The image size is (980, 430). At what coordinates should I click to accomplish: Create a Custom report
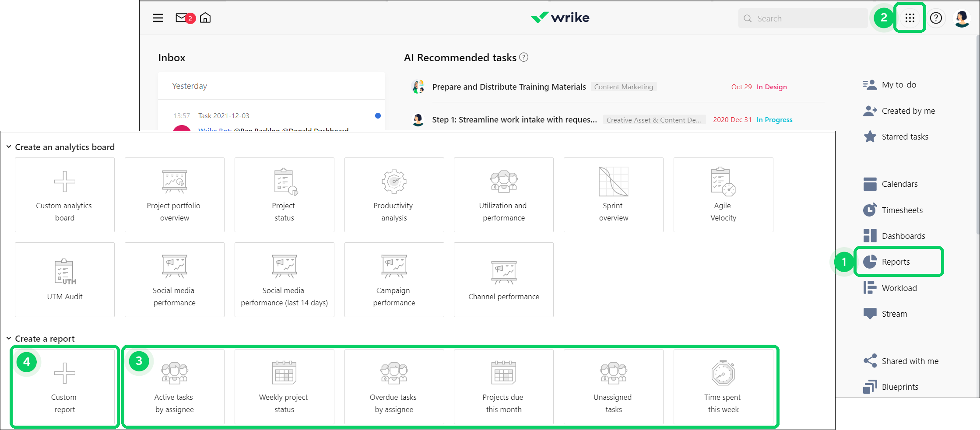coord(65,386)
